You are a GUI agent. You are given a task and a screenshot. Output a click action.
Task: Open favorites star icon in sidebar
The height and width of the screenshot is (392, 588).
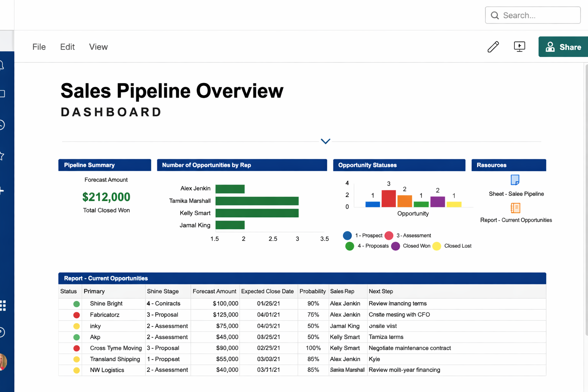point(2,156)
